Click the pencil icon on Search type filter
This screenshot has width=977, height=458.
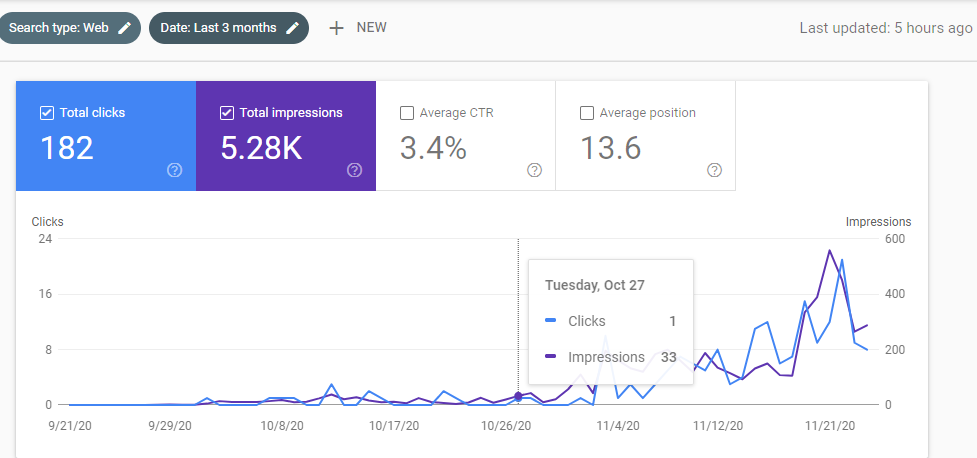coord(125,28)
